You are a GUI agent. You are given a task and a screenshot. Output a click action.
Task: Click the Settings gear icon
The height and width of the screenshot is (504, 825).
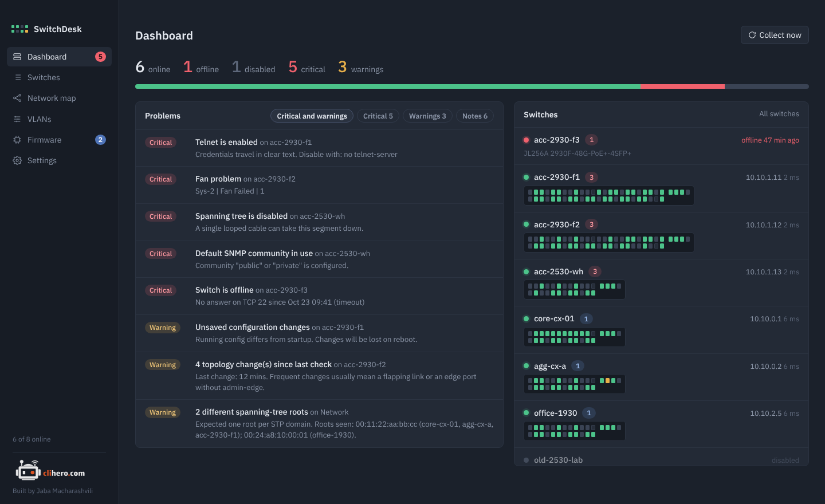[17, 160]
